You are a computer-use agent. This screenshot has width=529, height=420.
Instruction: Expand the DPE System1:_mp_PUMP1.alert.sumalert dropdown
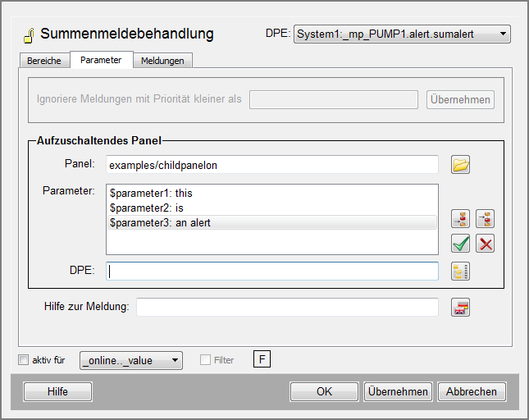[402, 34]
